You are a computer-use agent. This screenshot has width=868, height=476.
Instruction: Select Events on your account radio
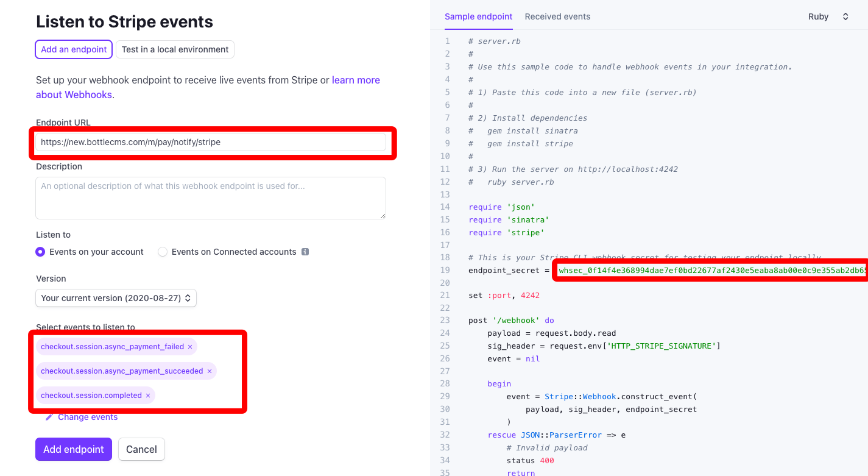(x=41, y=252)
